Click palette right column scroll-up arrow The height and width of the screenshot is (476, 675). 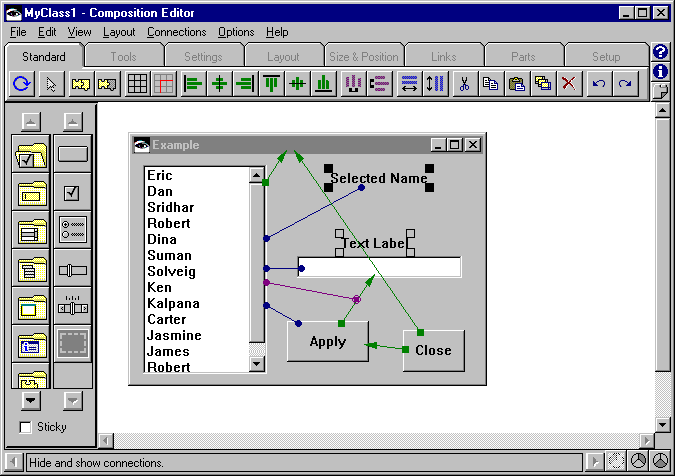coord(73,122)
